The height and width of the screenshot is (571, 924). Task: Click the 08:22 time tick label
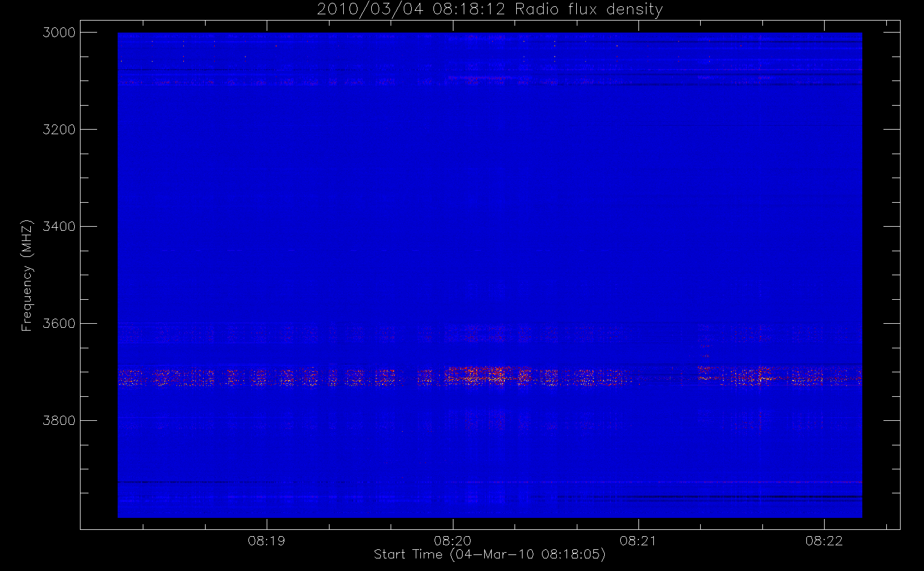[824, 541]
